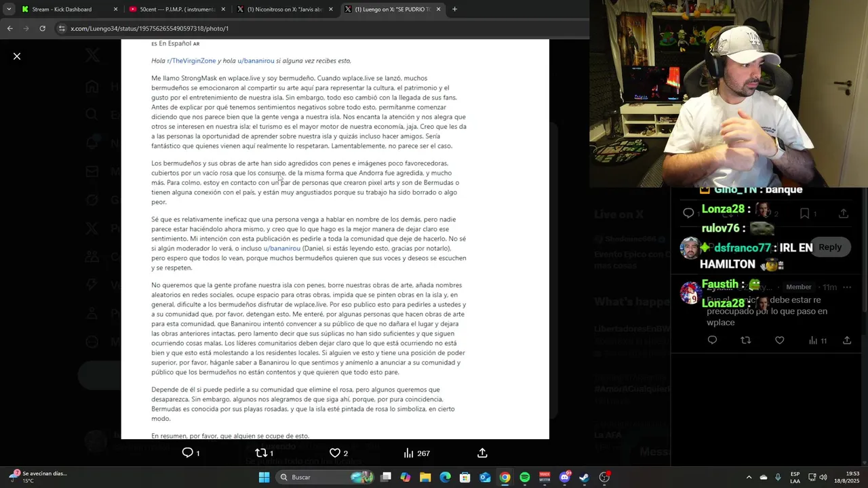Open File Explorer from taskbar
Viewport: 868px width, 488px height.
[425, 477]
